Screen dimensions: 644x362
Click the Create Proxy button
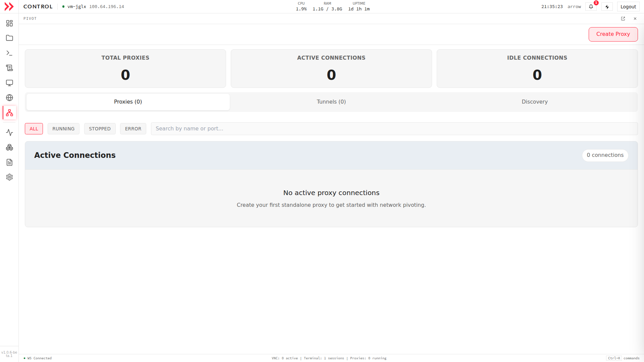[613, 34]
